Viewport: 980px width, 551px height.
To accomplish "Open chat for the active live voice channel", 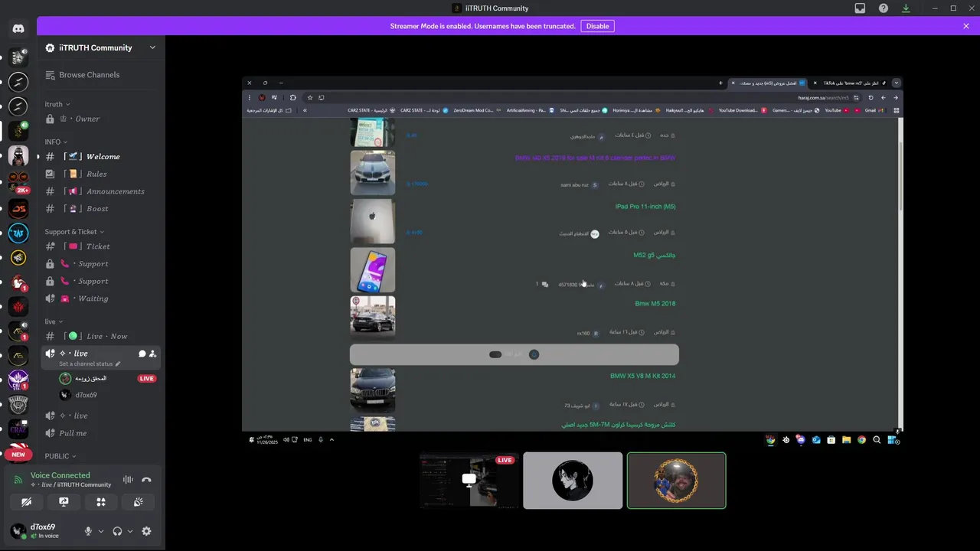I will [142, 354].
